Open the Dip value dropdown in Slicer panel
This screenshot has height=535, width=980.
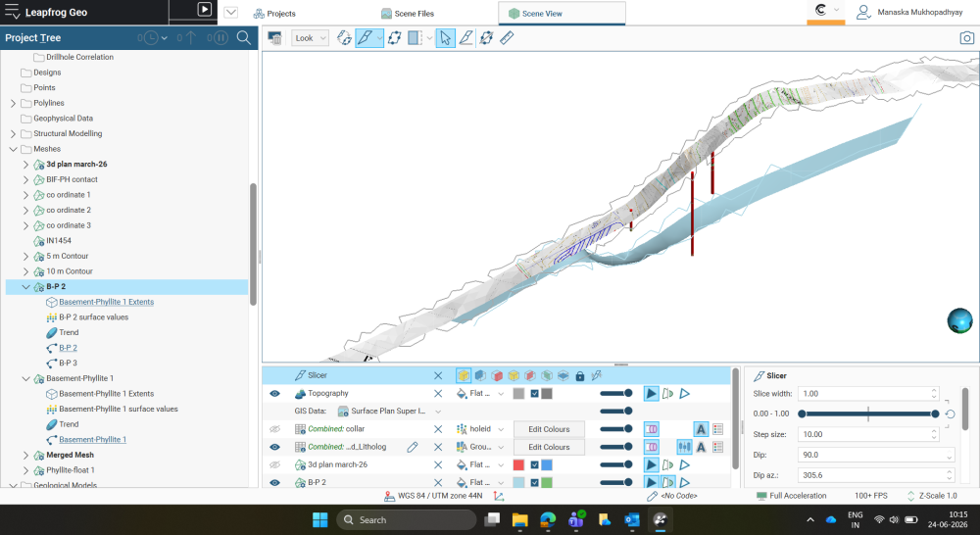[950, 455]
